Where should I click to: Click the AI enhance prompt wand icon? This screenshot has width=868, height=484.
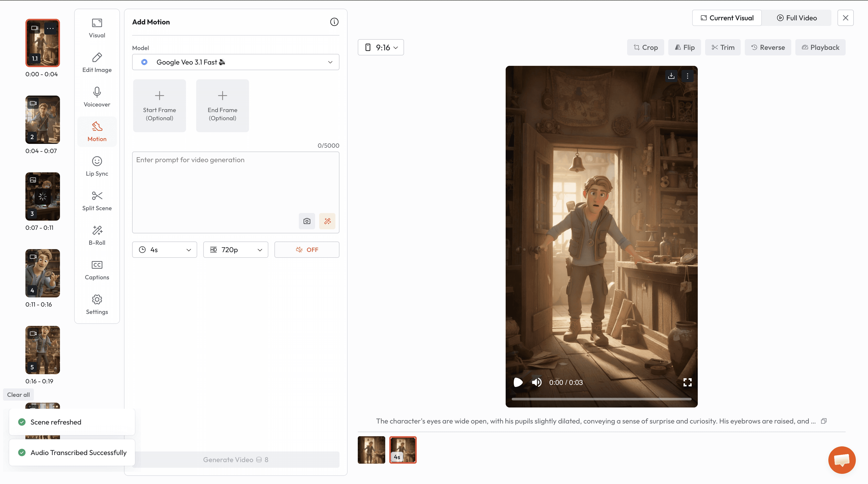pyautogui.click(x=327, y=221)
